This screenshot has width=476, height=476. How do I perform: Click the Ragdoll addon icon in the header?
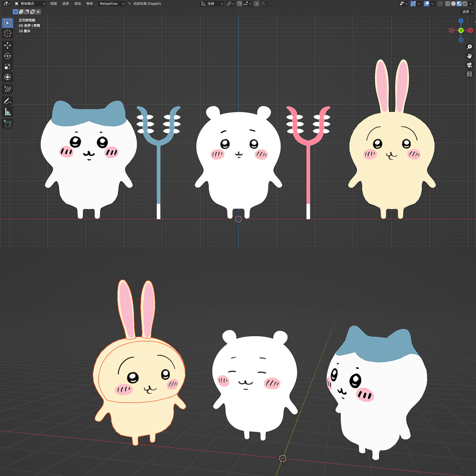click(x=129, y=4)
